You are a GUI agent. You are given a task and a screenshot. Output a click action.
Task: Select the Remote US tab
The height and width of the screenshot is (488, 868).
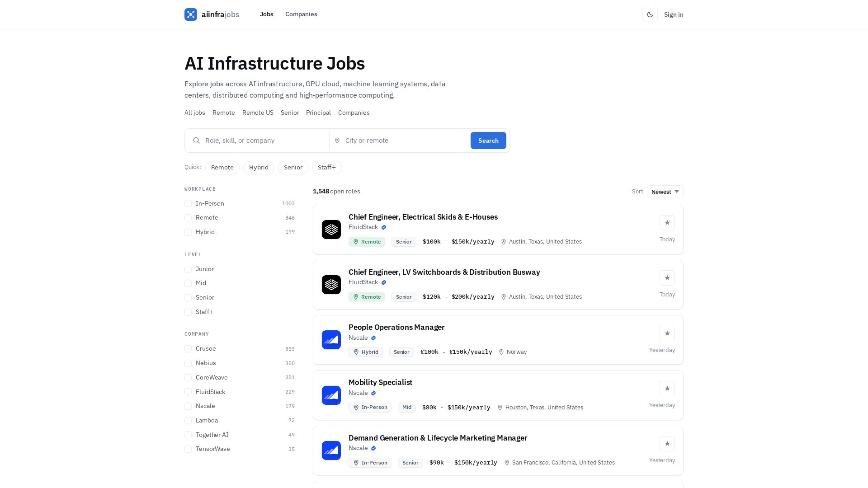point(258,113)
